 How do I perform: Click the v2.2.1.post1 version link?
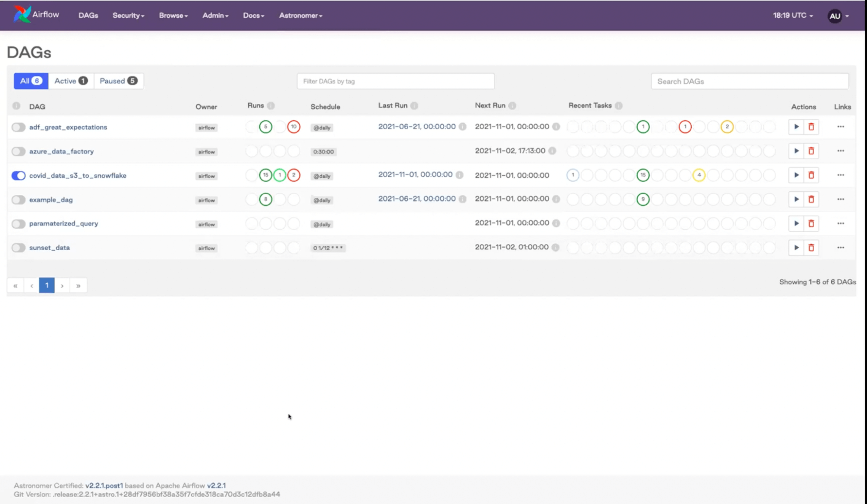click(104, 485)
